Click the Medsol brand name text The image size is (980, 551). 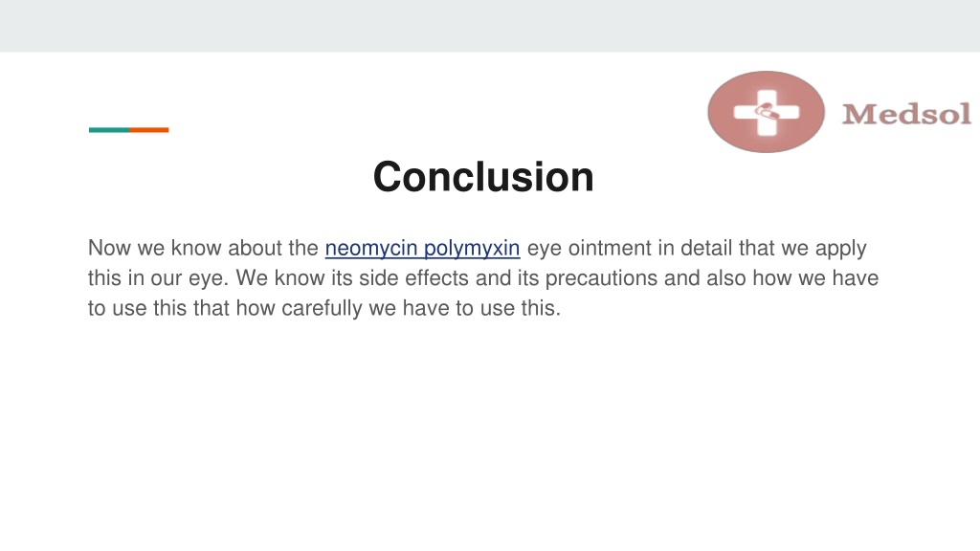pos(907,115)
